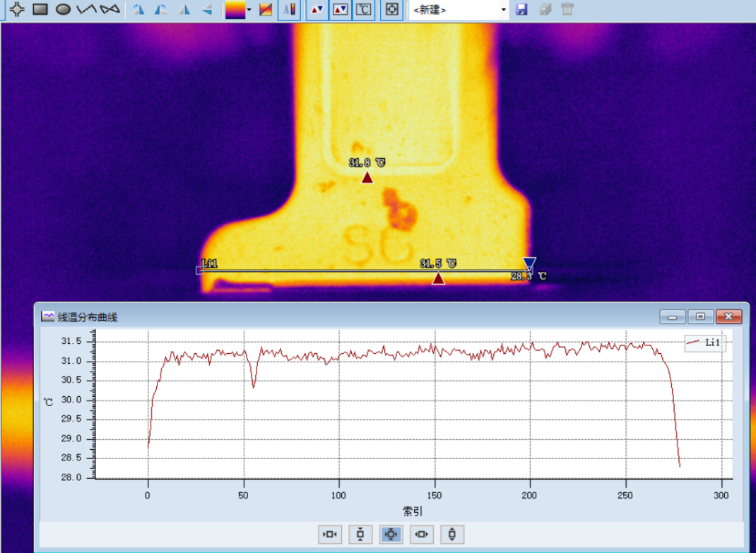
Task: Select the rectangle area tool
Action: 40,9
